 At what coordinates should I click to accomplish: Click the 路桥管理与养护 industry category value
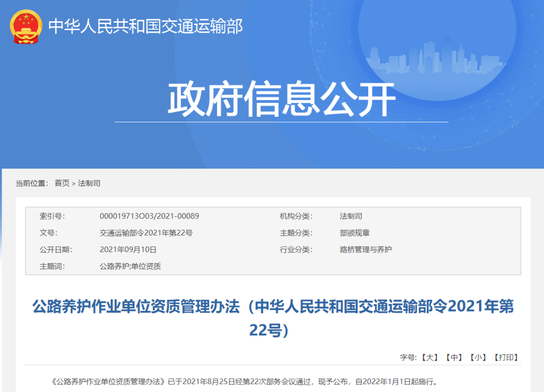[365, 250]
